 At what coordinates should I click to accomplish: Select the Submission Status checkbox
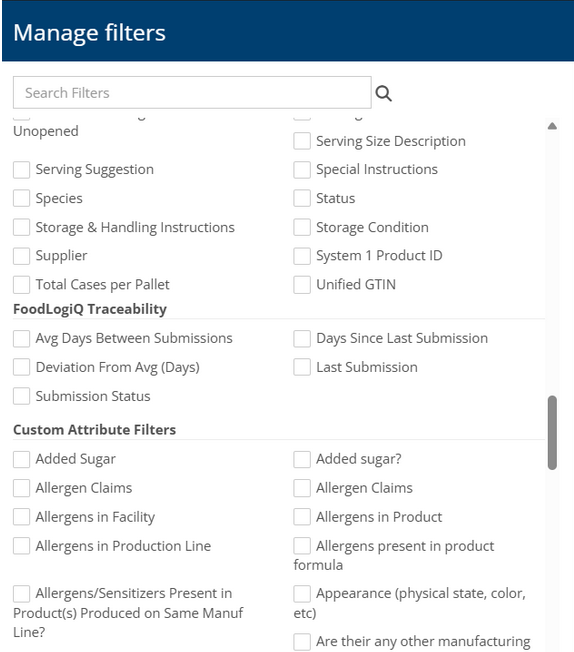click(x=21, y=396)
